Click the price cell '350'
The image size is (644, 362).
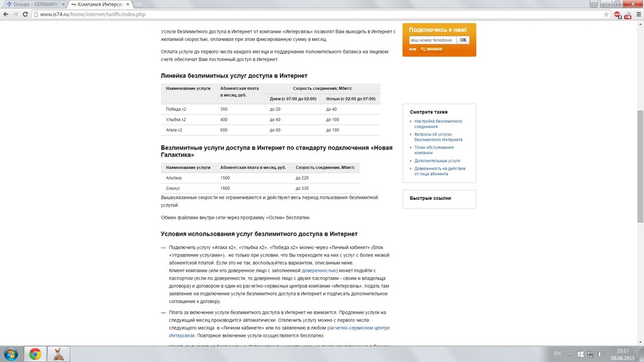(224, 109)
